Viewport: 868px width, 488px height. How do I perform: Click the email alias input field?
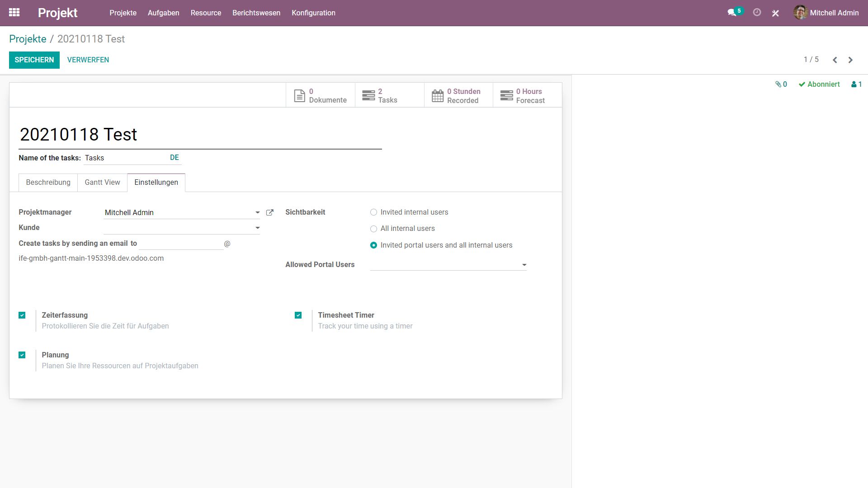click(x=181, y=244)
